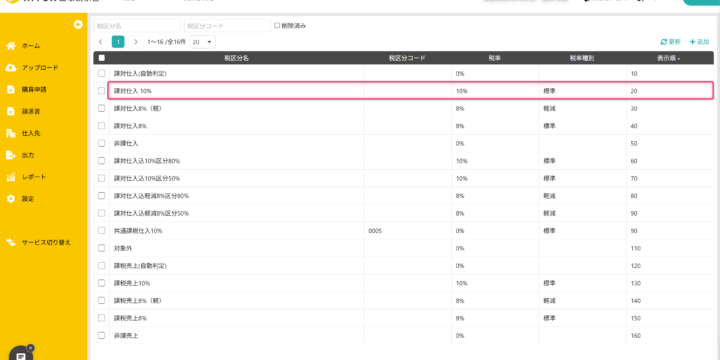Focus the 税区分コード search field

tap(228, 26)
